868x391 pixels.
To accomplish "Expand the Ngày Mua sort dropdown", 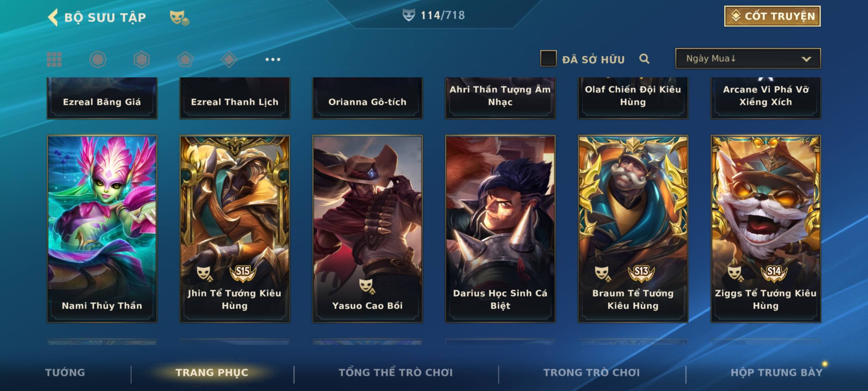I will [x=748, y=58].
